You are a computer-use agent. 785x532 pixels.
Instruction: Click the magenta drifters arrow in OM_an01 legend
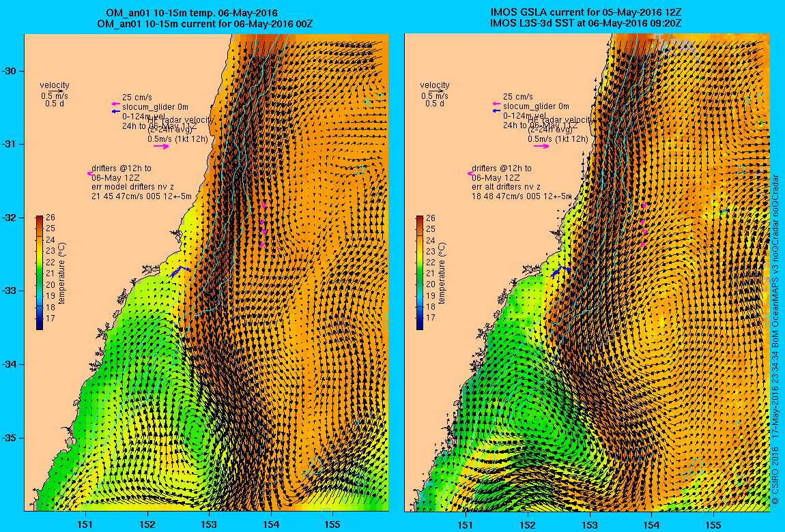[89, 173]
